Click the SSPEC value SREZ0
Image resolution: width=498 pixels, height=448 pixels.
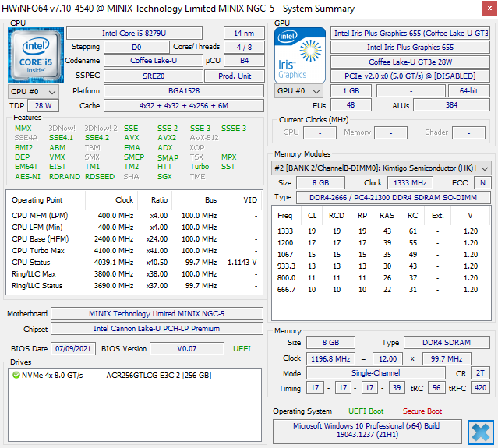tap(154, 76)
